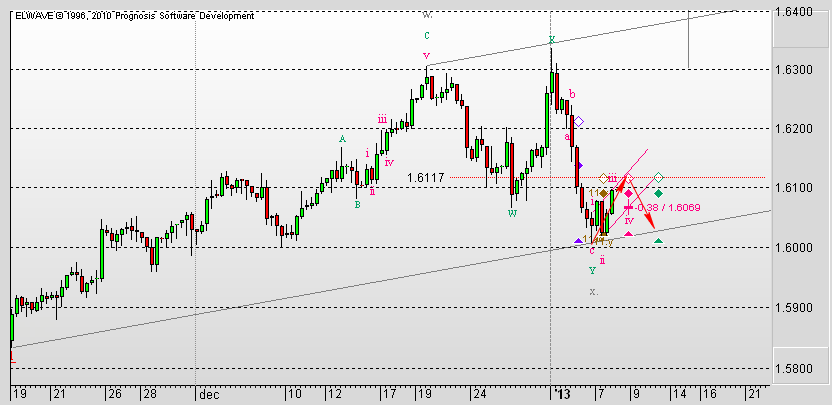The width and height of the screenshot is (832, 405).
Task: Select the green B wave label
Action: 357,205
